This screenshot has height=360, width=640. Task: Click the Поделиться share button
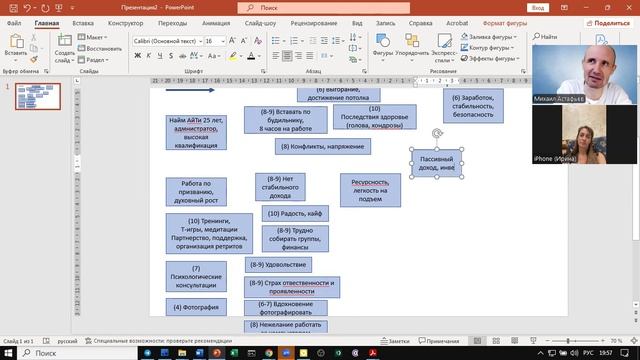(608, 23)
